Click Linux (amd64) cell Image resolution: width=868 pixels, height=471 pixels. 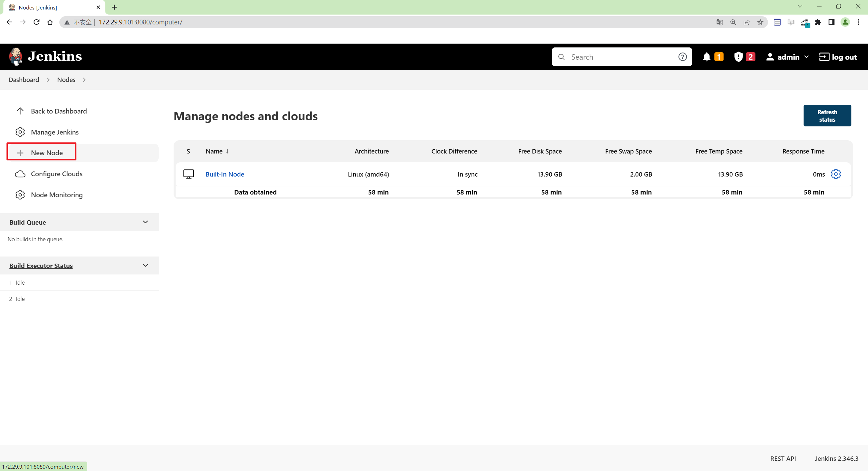(368, 174)
